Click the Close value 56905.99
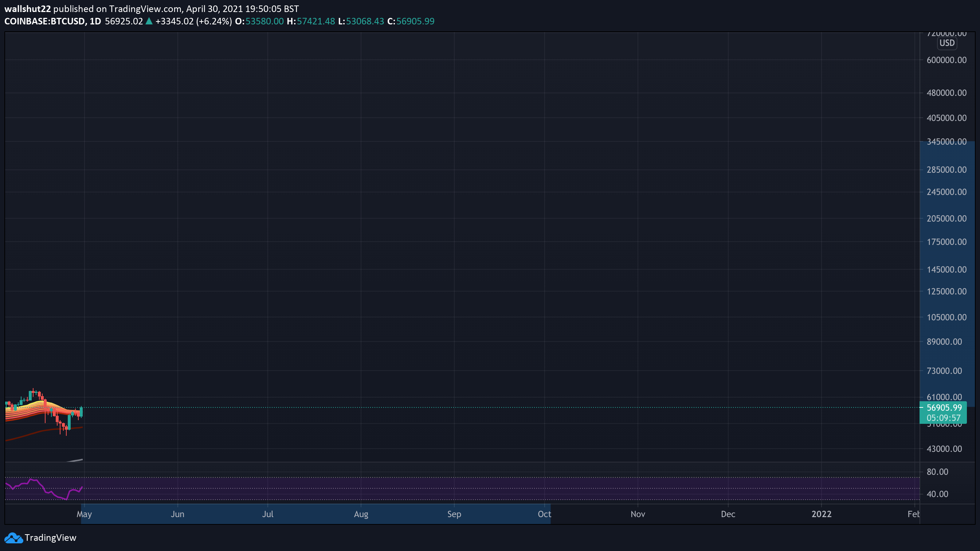980x551 pixels. click(x=415, y=21)
